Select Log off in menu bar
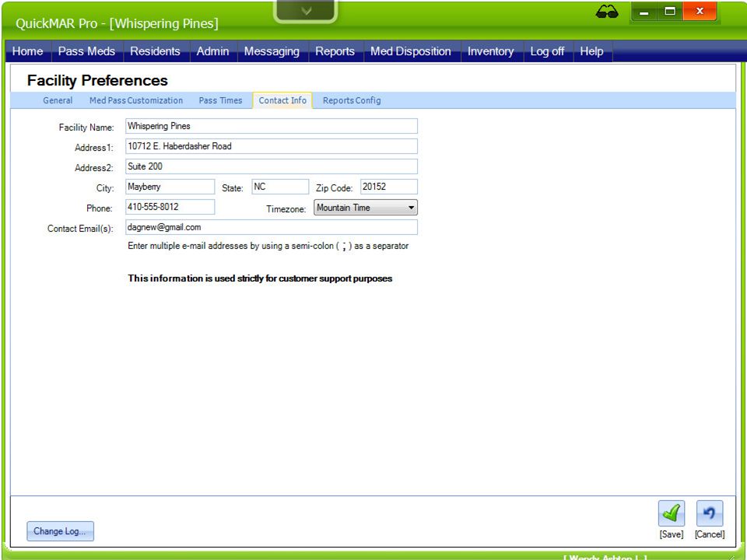Viewport: 747px width, 560px height. click(547, 51)
